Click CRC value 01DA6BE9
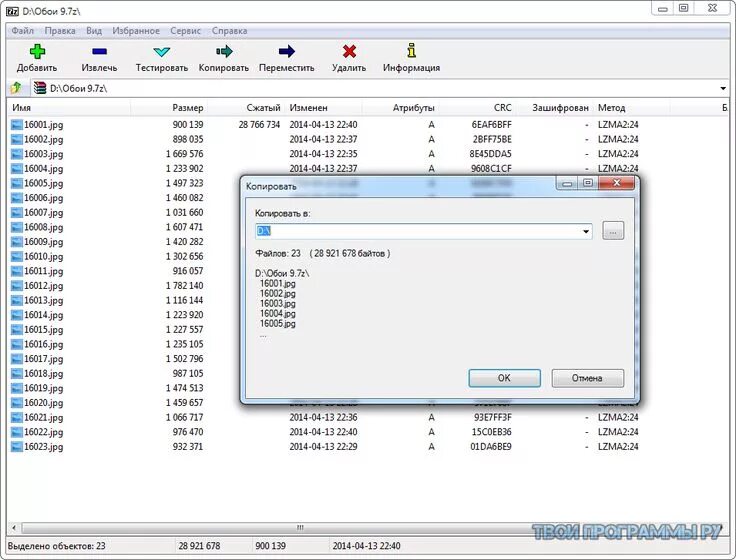736x560 pixels. pyautogui.click(x=491, y=447)
